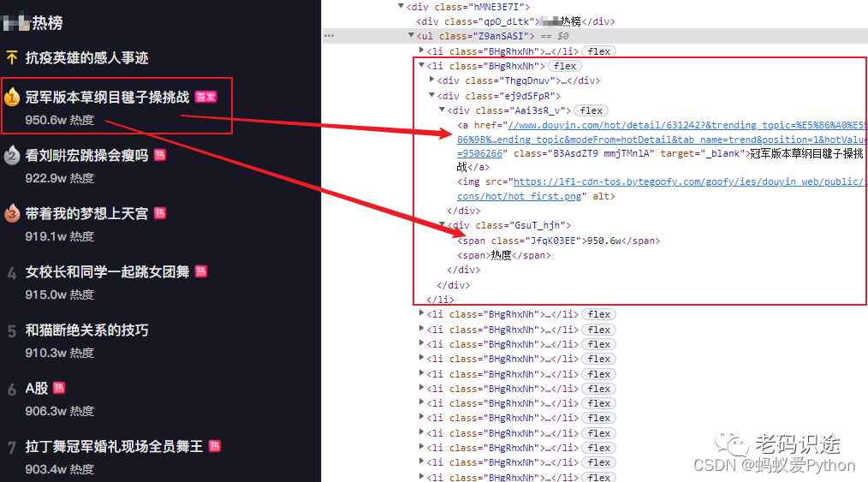Toggle flex badge on the first collapsed li row
This screenshot has height=482, width=868.
[598, 51]
